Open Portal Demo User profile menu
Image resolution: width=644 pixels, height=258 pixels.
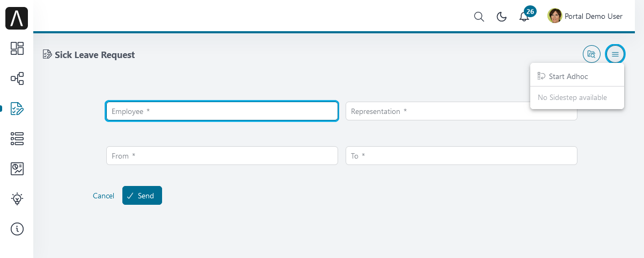pyautogui.click(x=585, y=16)
